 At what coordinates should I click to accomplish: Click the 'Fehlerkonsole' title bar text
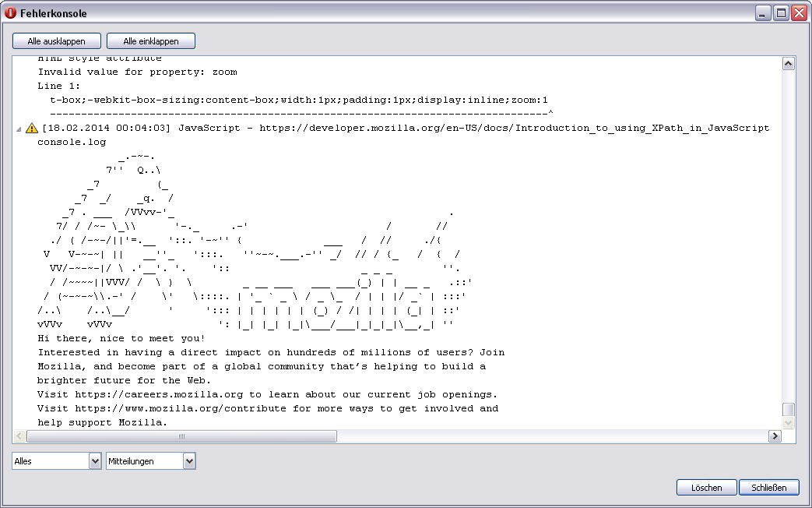(54, 13)
